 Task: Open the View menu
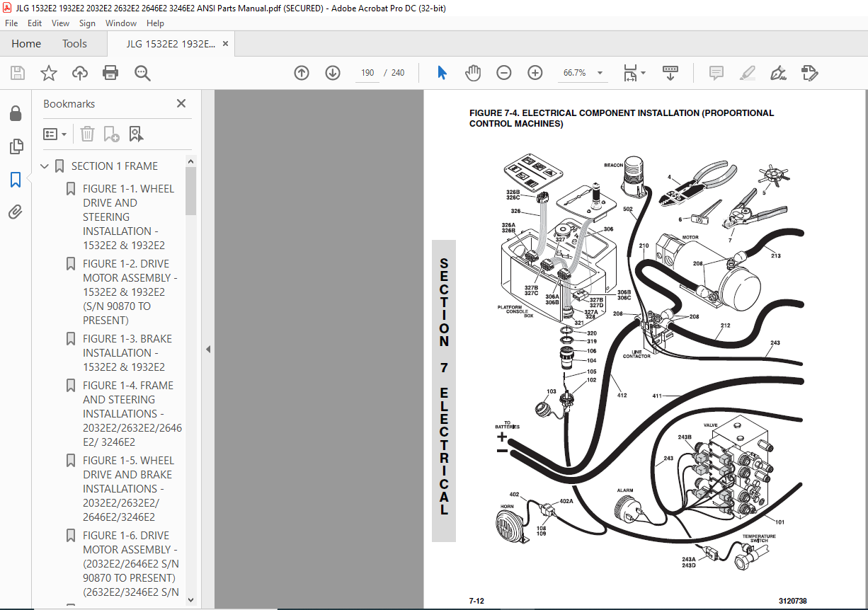pyautogui.click(x=60, y=23)
